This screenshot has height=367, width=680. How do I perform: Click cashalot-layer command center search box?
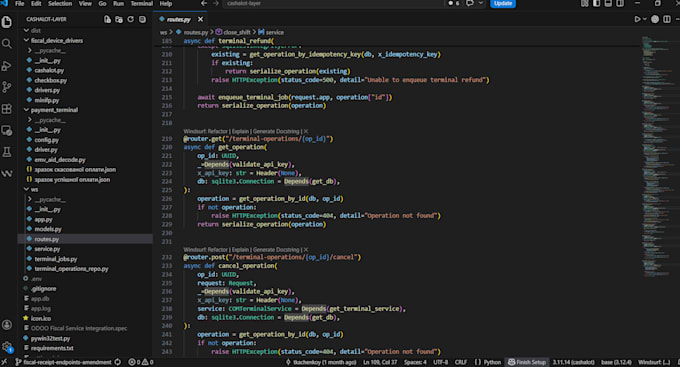click(333, 3)
